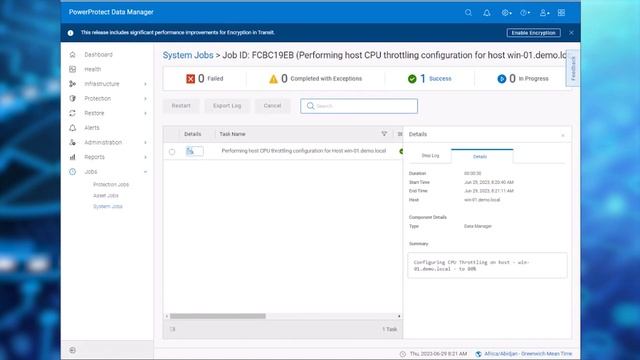Dismiss the encryption banner

[x=571, y=33]
